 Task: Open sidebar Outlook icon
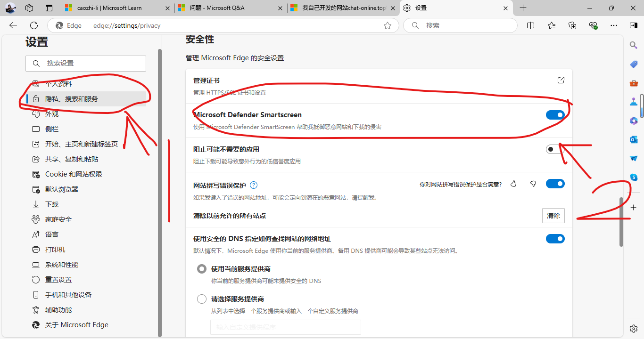634,139
